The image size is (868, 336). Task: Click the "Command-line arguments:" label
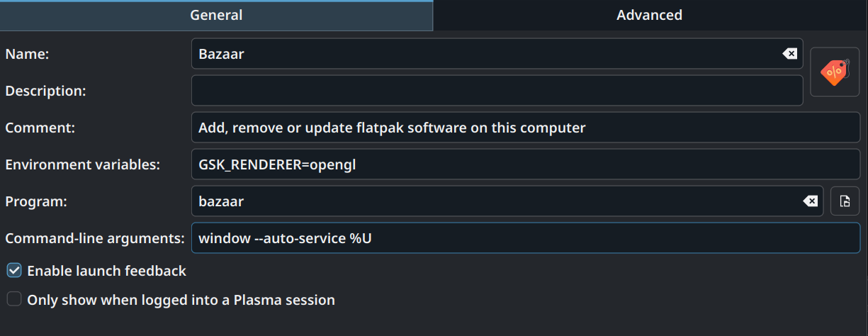click(95, 238)
